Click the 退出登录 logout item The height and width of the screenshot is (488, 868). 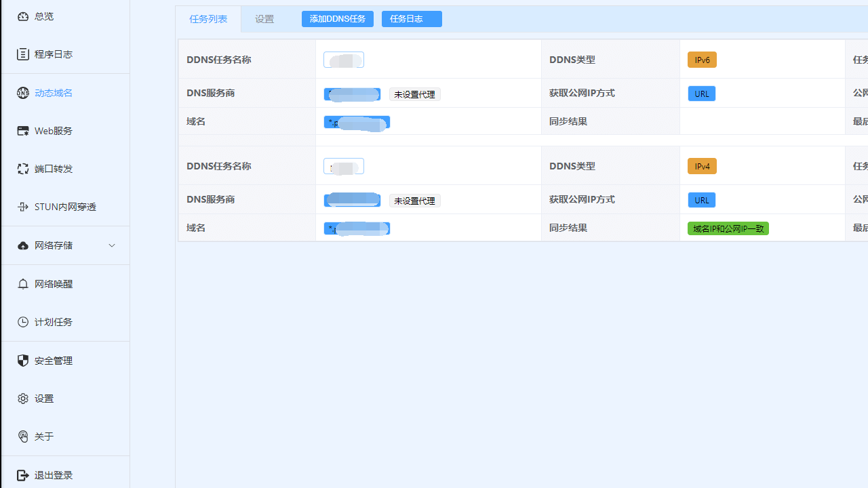53,475
